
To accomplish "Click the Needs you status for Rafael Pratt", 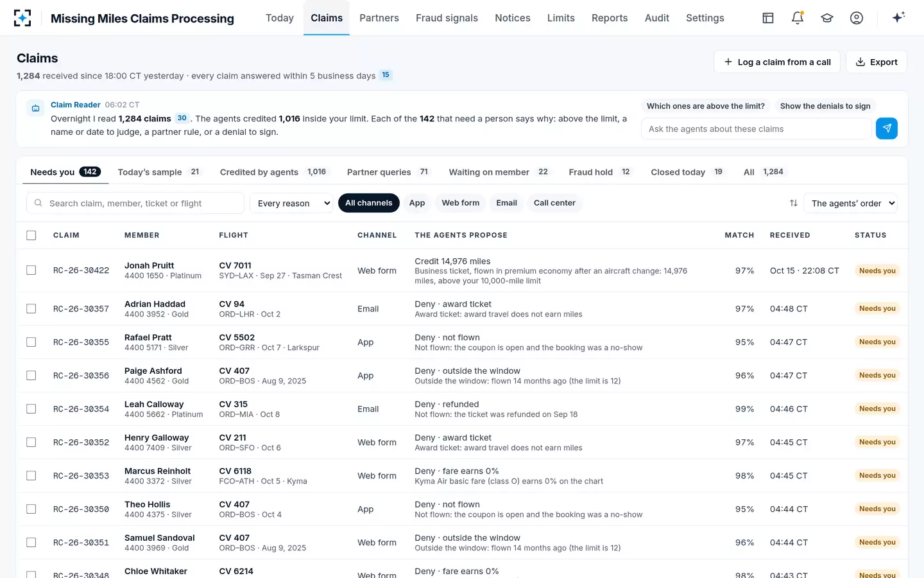I will (x=877, y=342).
